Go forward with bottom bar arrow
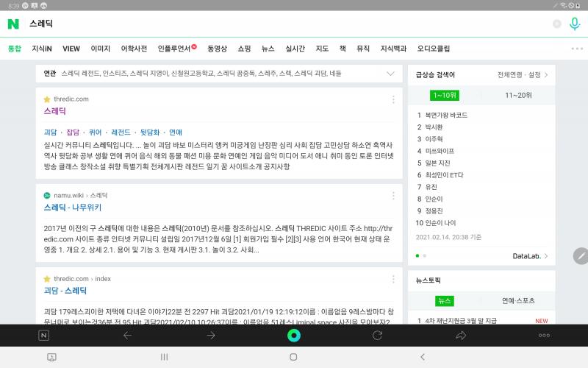The height and width of the screenshot is (368, 588). 211,336
